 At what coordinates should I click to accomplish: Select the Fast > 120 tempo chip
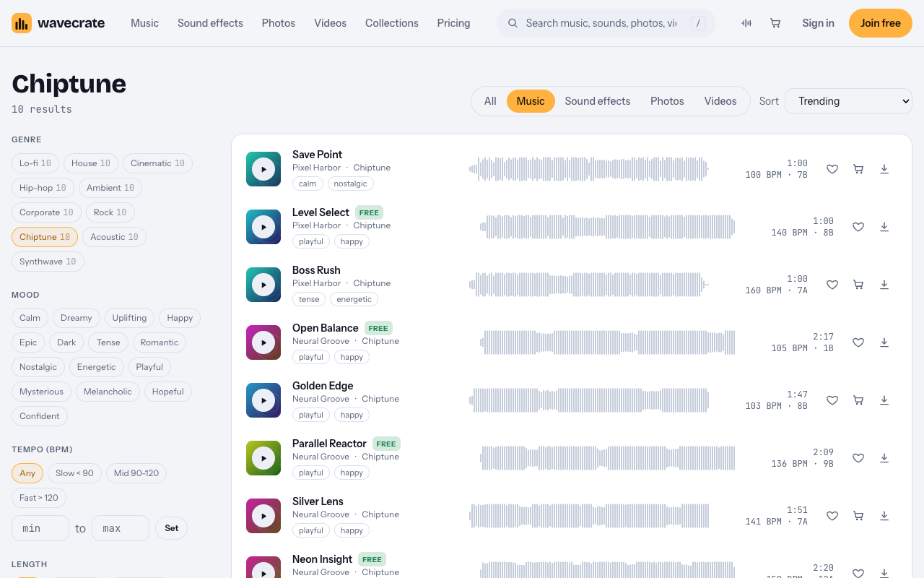(x=39, y=498)
